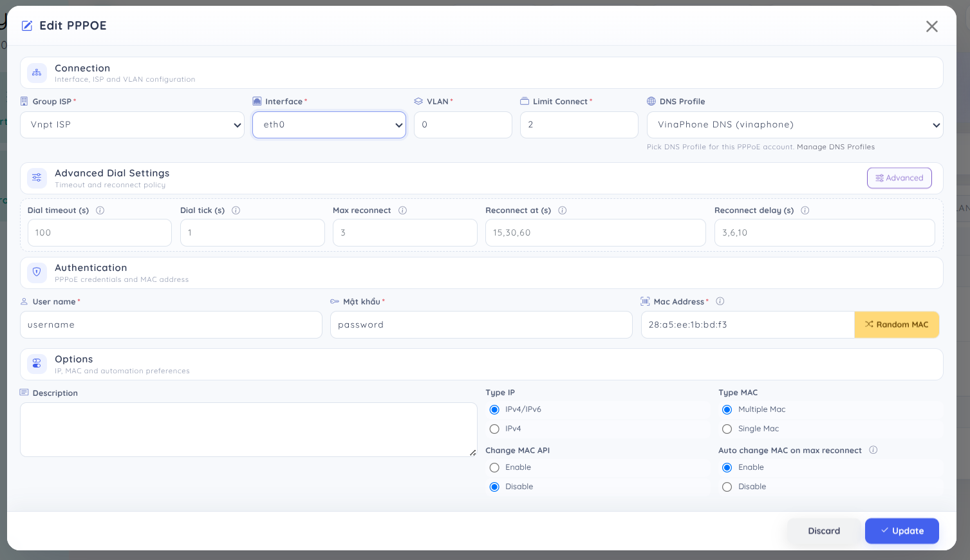Show info for Mac Address
The height and width of the screenshot is (560, 970).
[720, 301]
